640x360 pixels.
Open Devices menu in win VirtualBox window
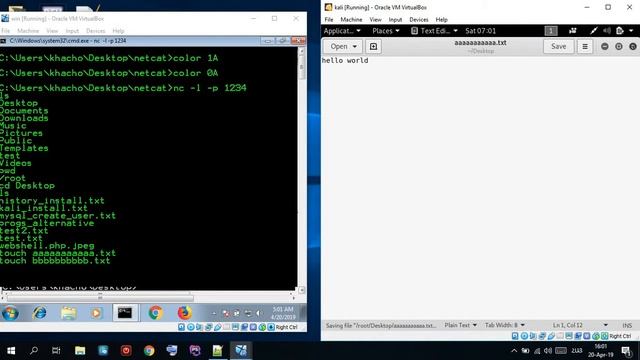[96, 31]
